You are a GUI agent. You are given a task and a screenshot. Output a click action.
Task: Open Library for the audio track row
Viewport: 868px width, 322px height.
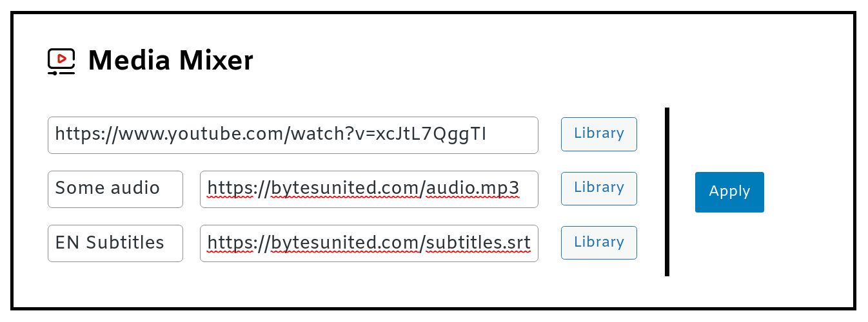[598, 188]
